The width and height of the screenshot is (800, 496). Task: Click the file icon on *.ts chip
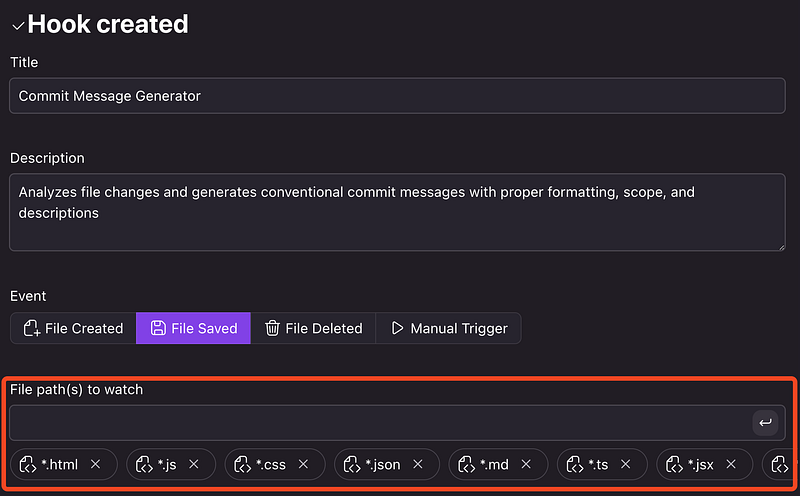tap(575, 464)
